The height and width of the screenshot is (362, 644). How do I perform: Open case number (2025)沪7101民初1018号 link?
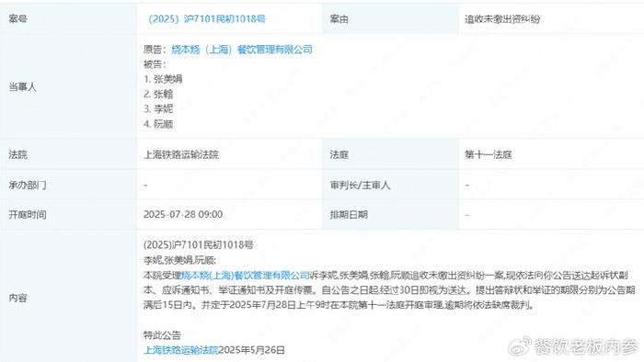(207, 19)
